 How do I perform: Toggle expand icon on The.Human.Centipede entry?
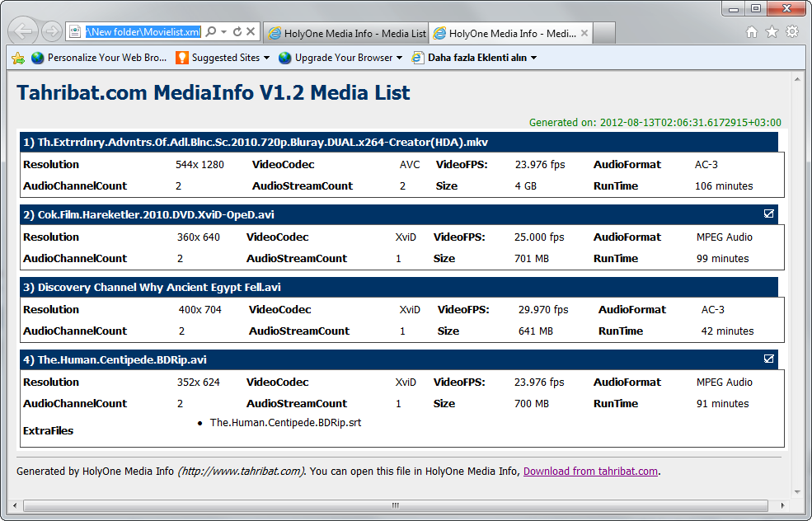pos(768,359)
